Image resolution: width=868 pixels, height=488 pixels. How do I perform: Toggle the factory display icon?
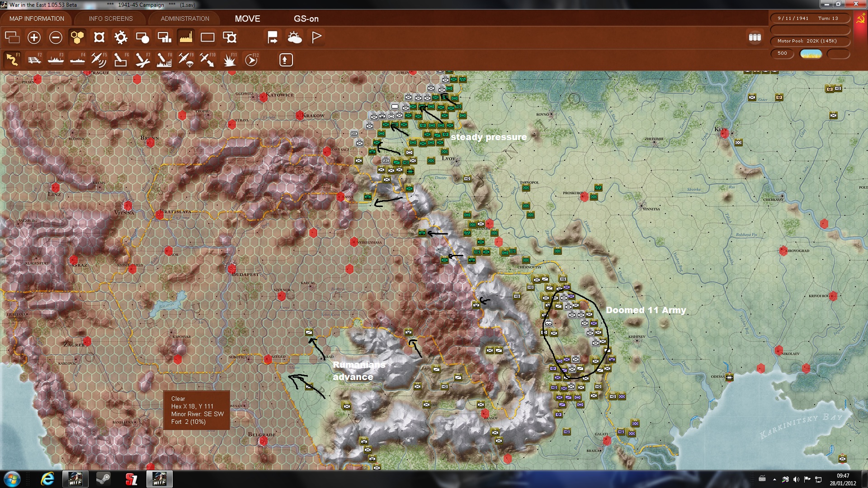click(x=186, y=37)
